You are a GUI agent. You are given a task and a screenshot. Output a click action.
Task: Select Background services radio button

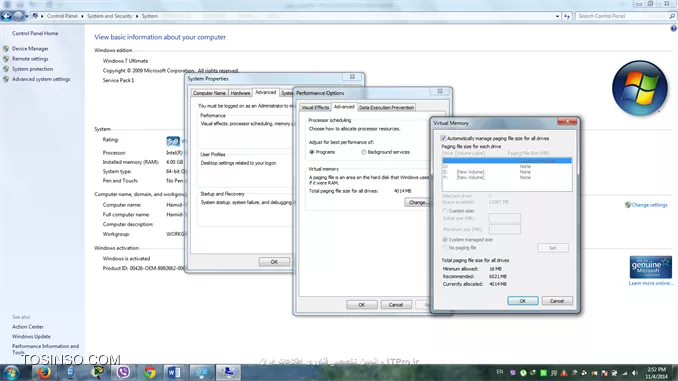click(364, 152)
